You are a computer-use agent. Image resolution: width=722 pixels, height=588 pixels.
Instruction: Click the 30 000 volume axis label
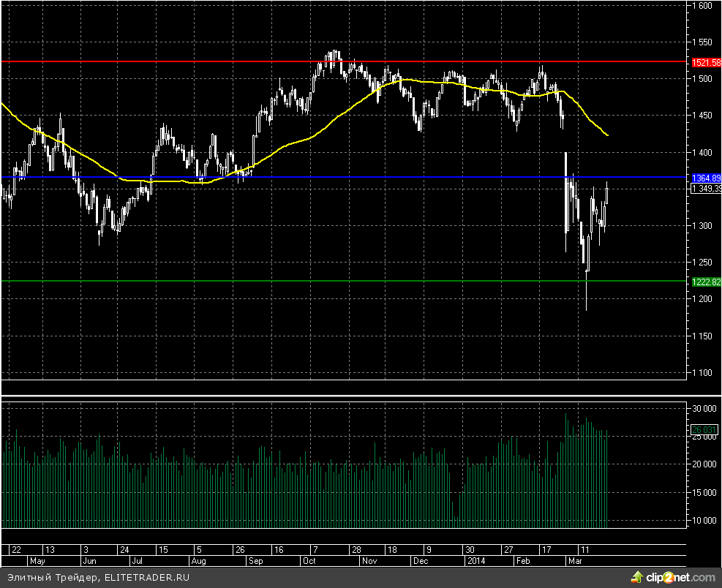[705, 408]
